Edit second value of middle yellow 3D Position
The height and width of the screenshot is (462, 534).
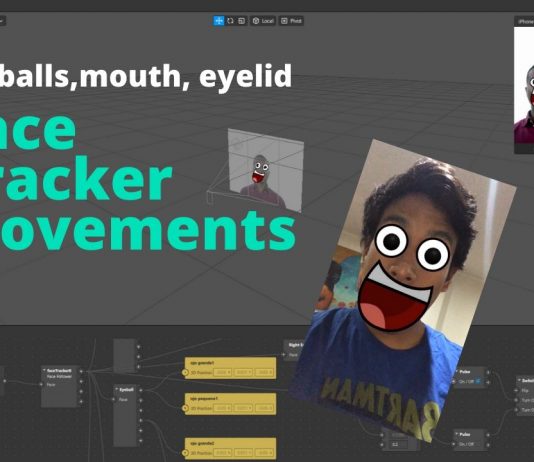(243, 408)
